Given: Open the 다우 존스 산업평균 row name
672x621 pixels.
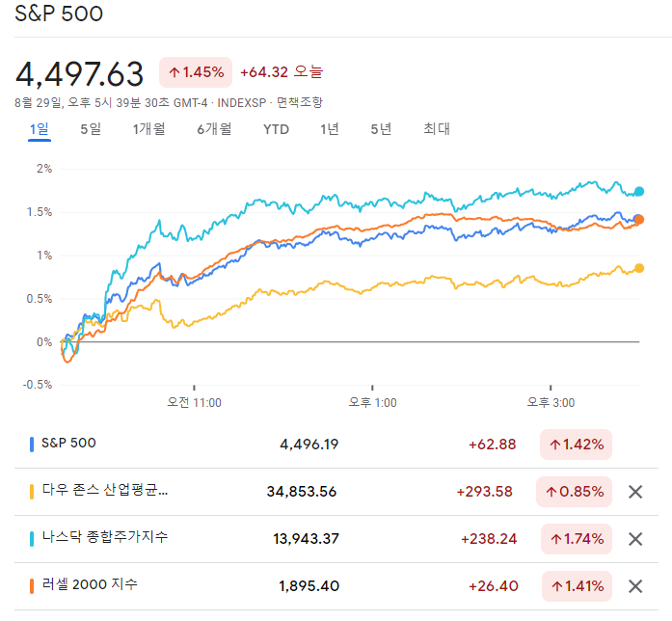Looking at the screenshot, I should (105, 490).
